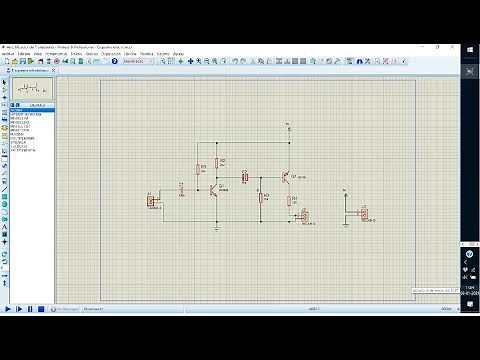Open the Vista menu

pyautogui.click(x=37, y=54)
